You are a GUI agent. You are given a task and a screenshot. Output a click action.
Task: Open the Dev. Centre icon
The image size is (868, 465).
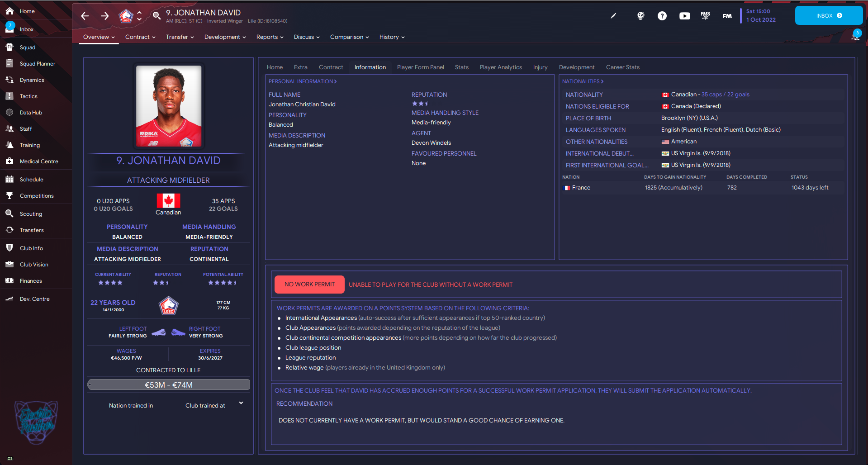tap(9, 299)
